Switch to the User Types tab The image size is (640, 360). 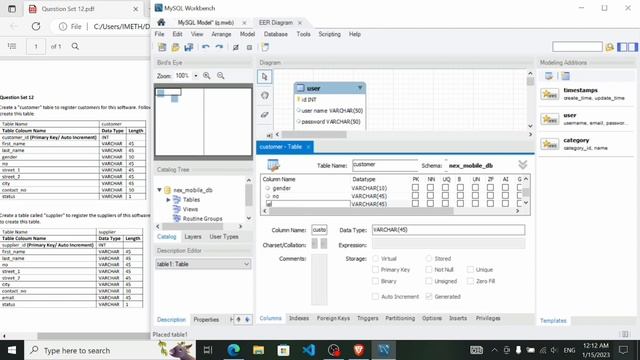224,237
